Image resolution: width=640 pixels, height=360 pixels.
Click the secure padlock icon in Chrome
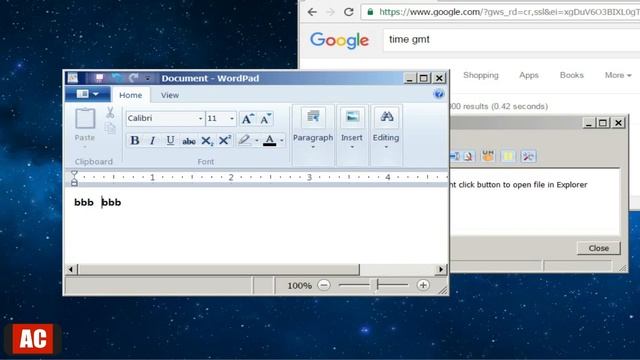(x=370, y=12)
